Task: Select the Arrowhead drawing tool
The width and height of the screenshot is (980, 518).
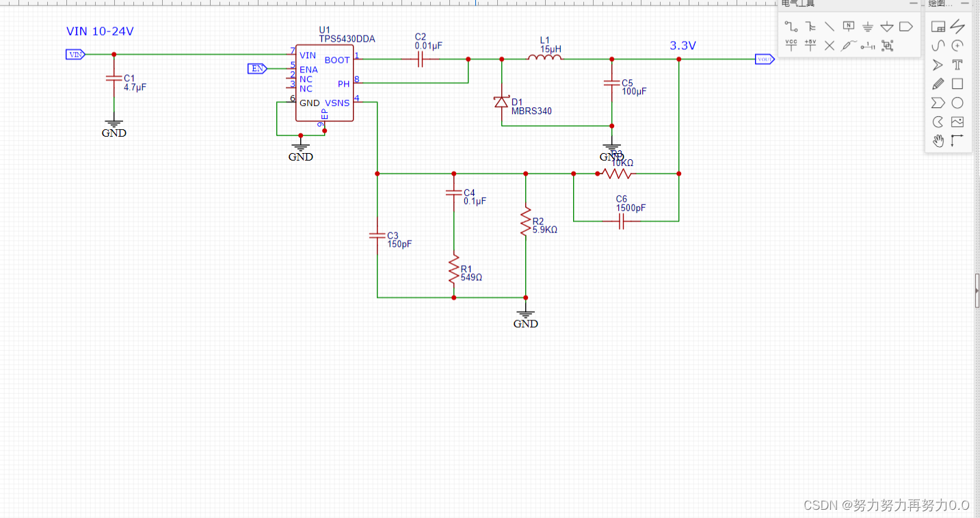Action: (938, 65)
